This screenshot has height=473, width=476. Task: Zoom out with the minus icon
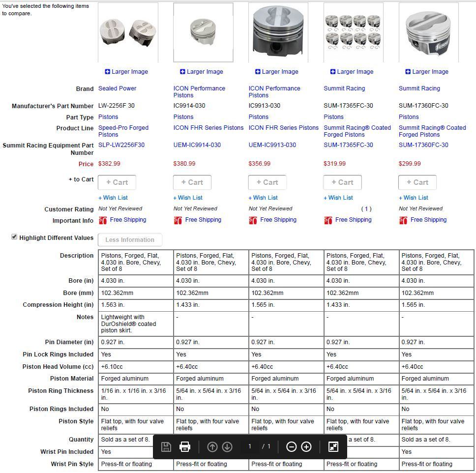[x=292, y=446]
